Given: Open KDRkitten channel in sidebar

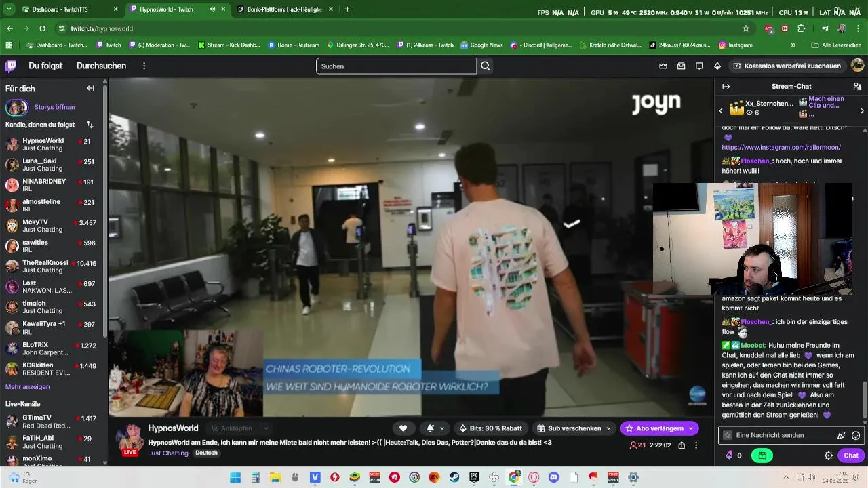Looking at the screenshot, I should 52,368.
